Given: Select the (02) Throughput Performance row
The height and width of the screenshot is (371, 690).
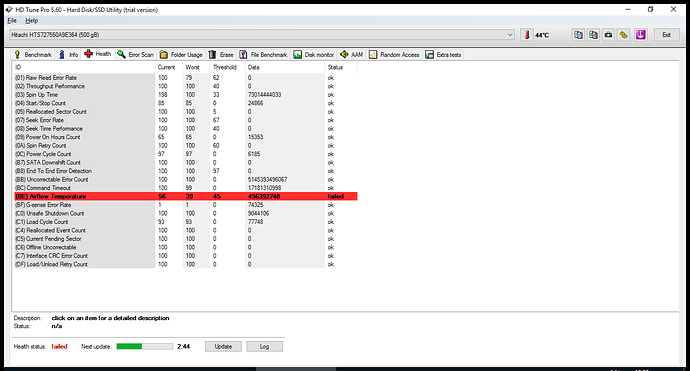Looking at the screenshot, I should click(185, 86).
